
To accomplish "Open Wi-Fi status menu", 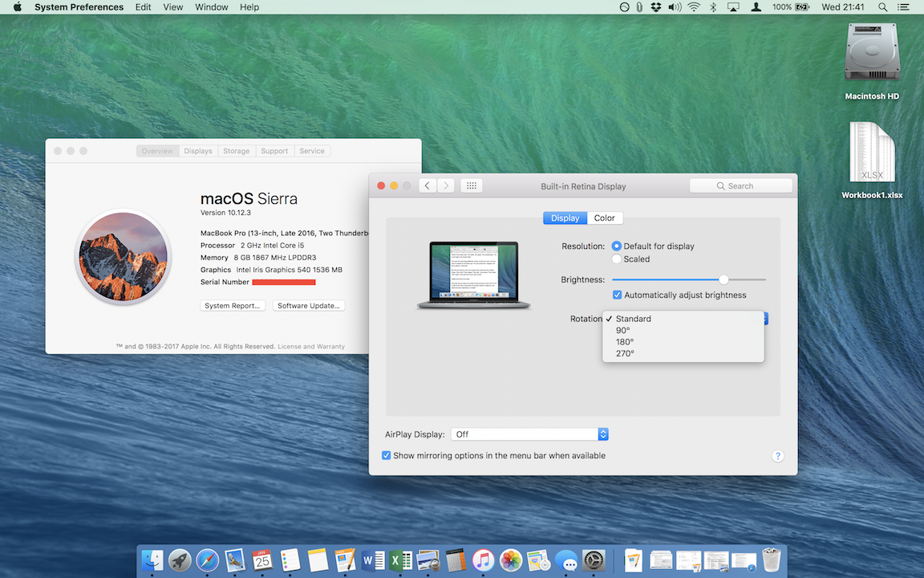I will tap(694, 7).
